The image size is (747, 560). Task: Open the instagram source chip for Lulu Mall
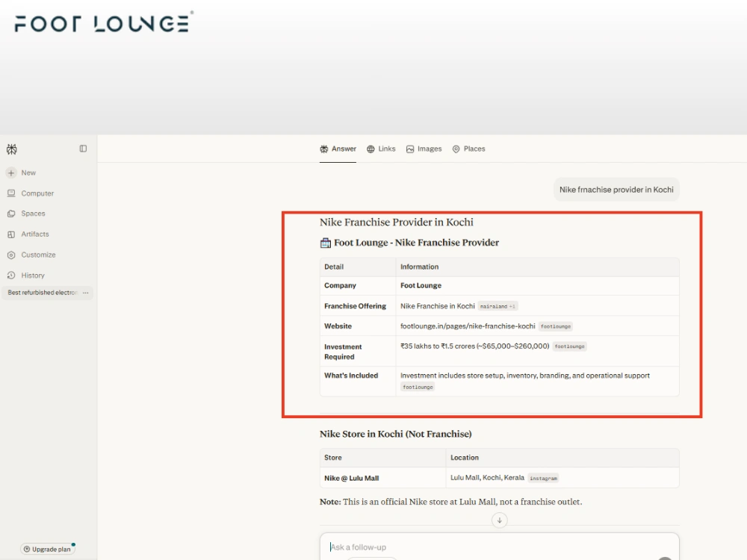[x=543, y=478]
